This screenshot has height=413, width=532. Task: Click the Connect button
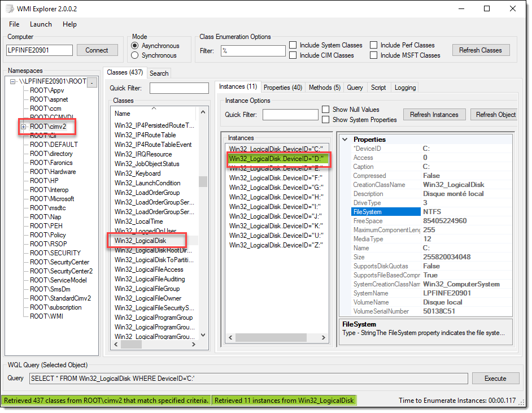(x=97, y=50)
